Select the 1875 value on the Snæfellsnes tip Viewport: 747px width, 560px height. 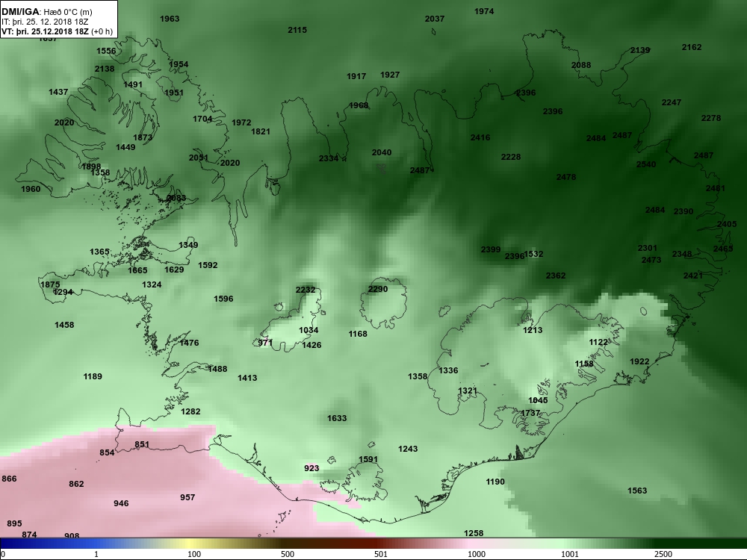(50, 284)
